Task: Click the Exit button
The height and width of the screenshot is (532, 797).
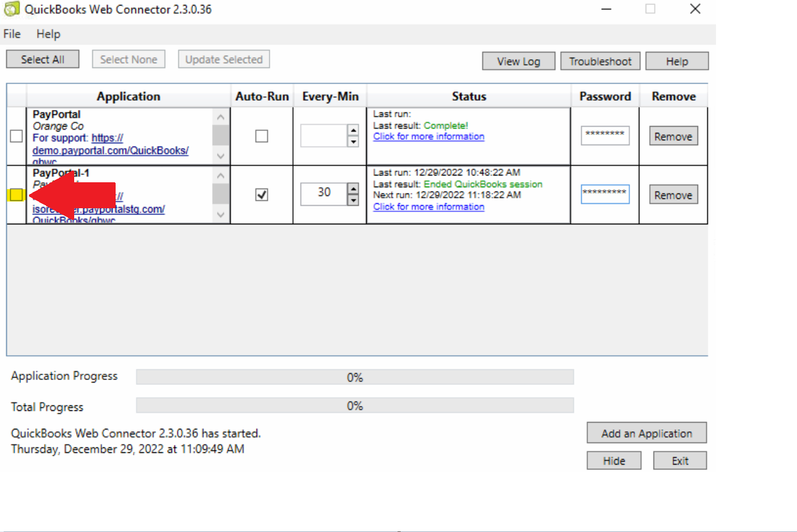Action: point(680,461)
